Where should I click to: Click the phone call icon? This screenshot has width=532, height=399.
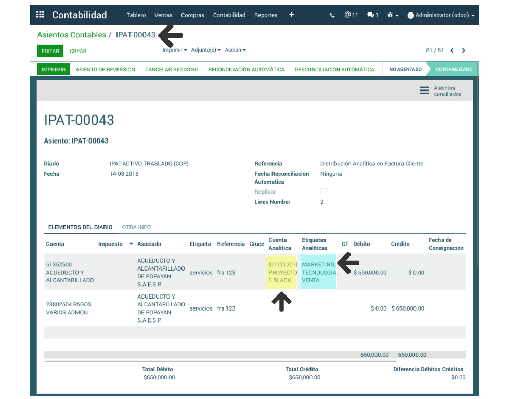[x=332, y=15]
